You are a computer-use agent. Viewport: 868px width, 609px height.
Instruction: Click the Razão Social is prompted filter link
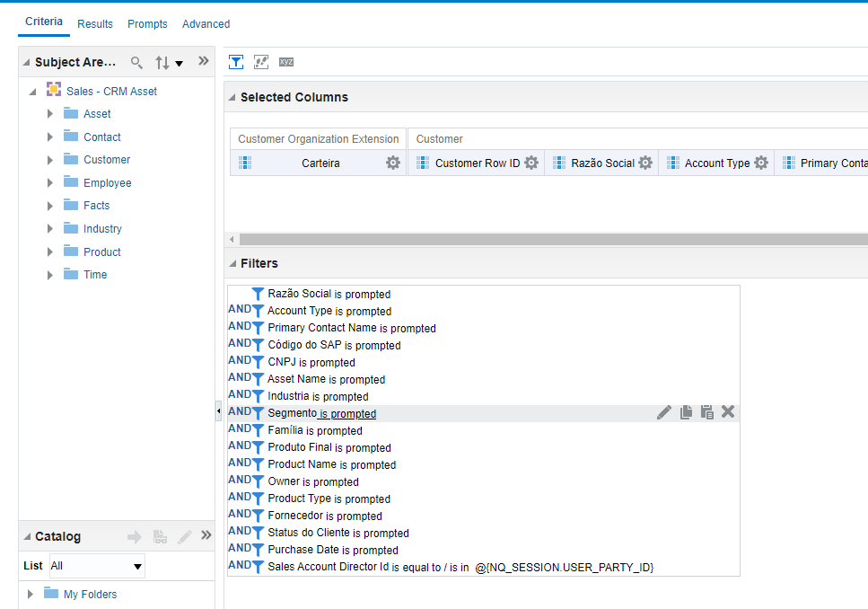pos(330,294)
